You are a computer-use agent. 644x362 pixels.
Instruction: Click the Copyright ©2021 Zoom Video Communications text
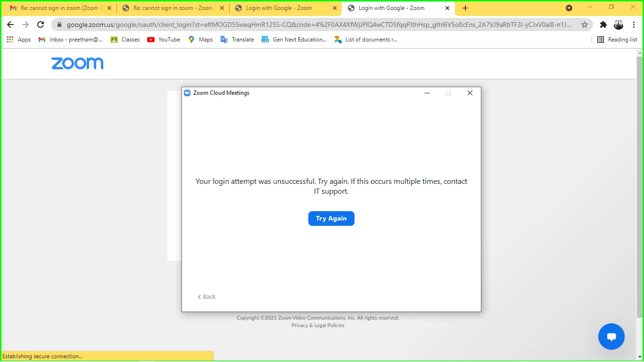(318, 318)
